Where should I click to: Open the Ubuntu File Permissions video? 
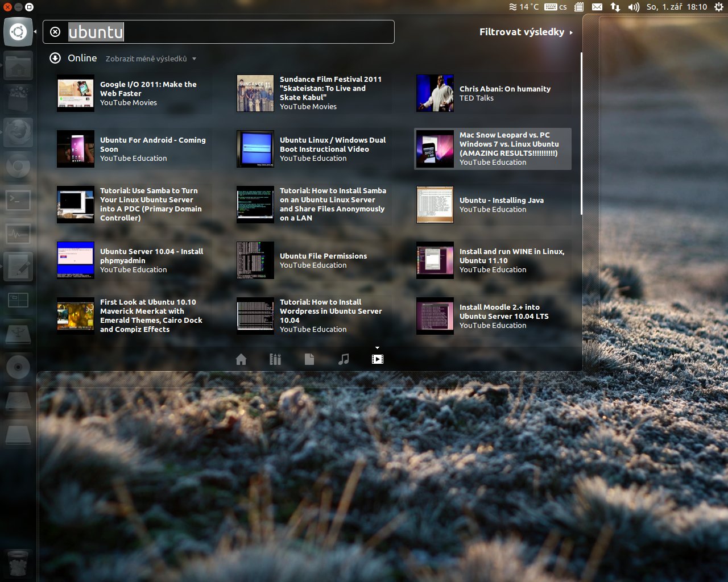click(x=323, y=260)
